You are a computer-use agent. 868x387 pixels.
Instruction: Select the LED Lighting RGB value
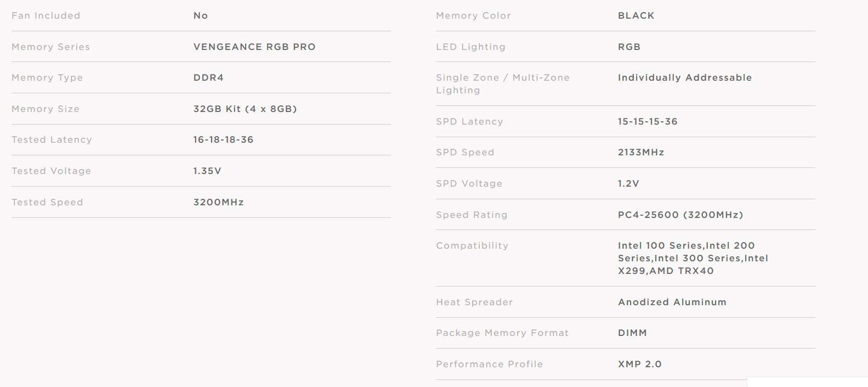(629, 47)
